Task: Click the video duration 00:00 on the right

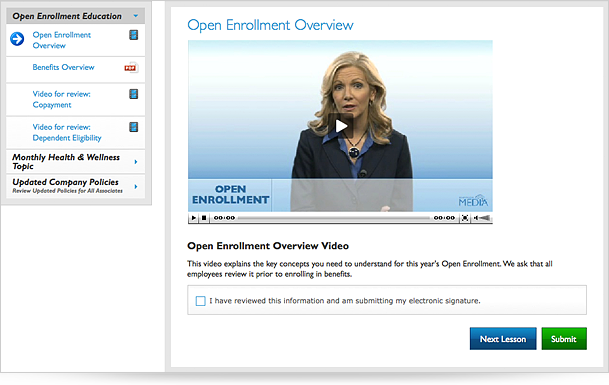Action: [x=444, y=218]
